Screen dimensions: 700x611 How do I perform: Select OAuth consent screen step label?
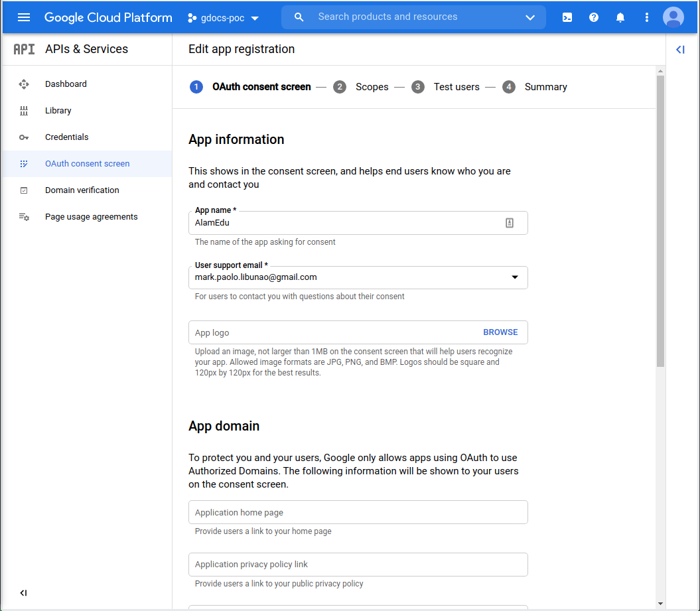click(x=261, y=87)
